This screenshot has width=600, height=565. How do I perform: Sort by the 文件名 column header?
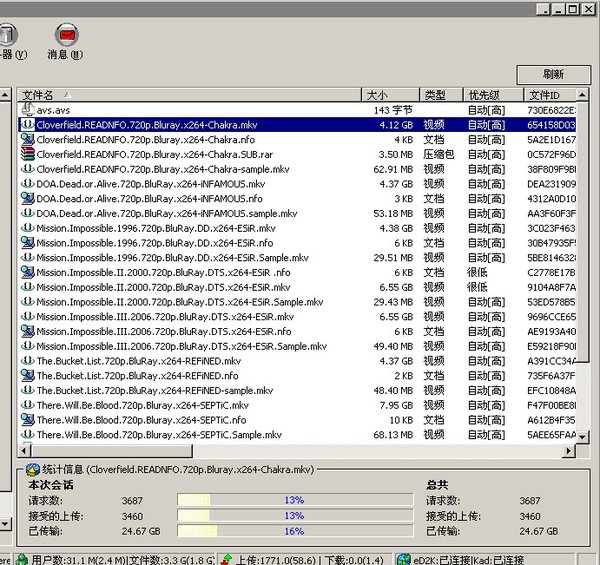[x=189, y=95]
